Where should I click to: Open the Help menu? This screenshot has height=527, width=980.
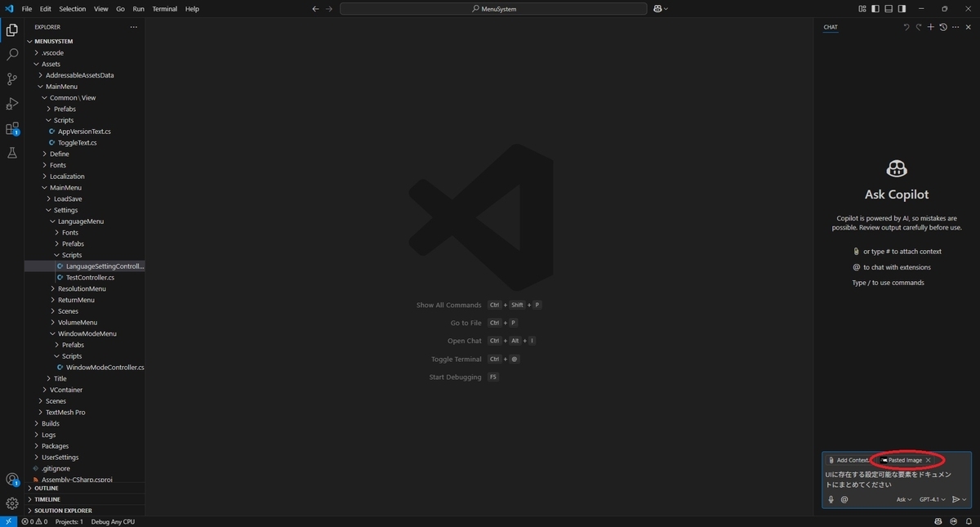point(192,9)
